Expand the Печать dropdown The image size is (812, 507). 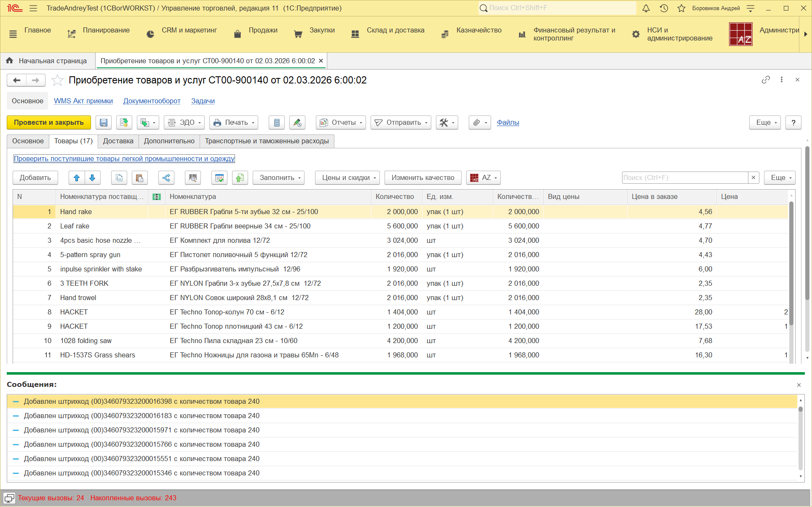click(x=234, y=123)
